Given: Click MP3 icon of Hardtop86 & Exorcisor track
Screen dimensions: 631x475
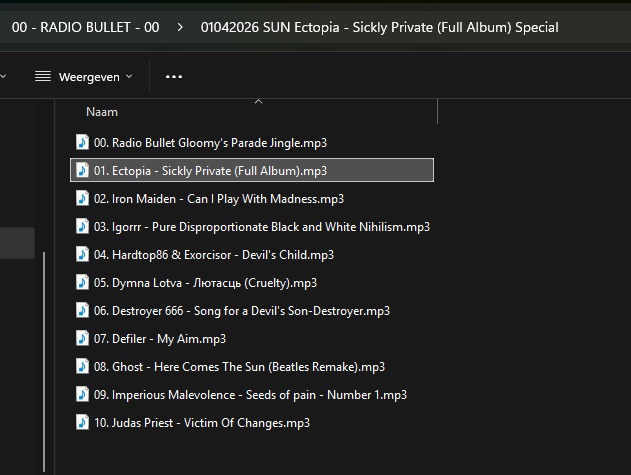Looking at the screenshot, I should [82, 254].
